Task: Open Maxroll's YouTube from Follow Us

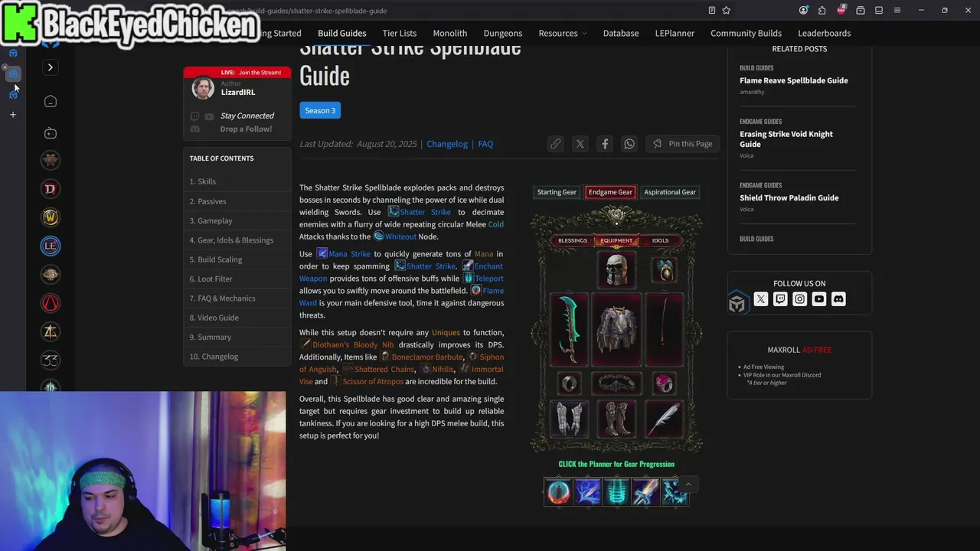Action: pyautogui.click(x=819, y=299)
